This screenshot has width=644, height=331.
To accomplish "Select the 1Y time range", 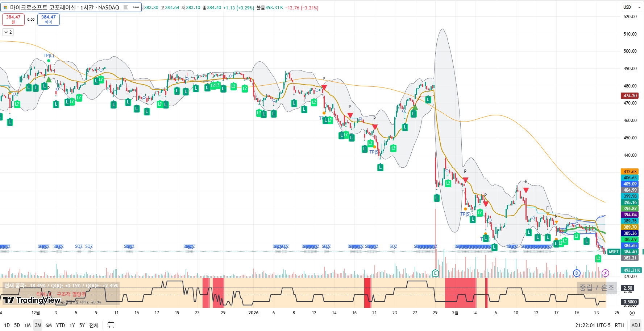I will [72, 325].
